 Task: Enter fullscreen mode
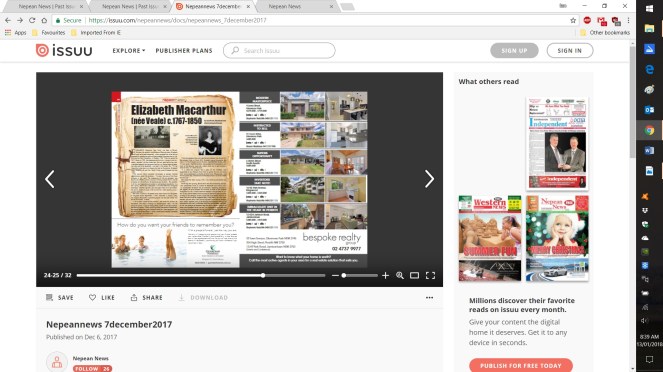click(x=430, y=275)
